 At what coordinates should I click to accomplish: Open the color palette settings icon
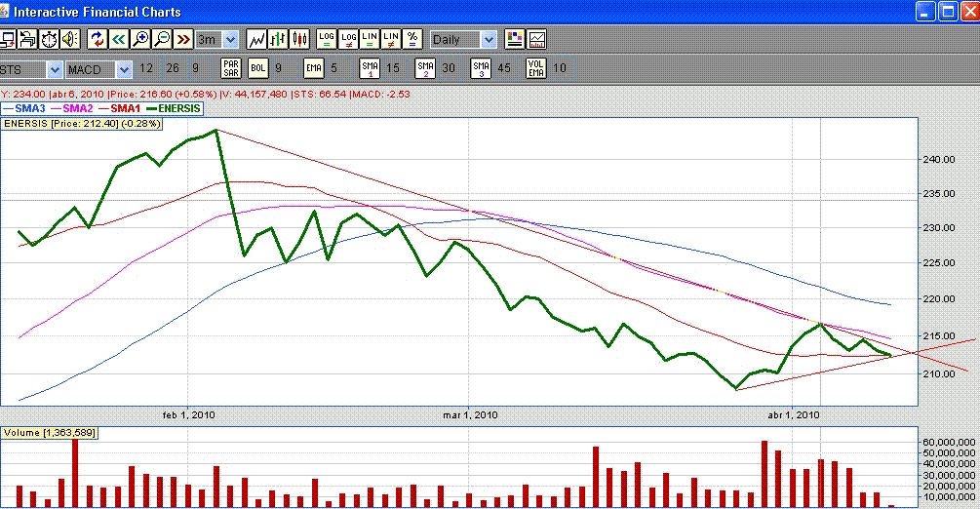click(515, 40)
